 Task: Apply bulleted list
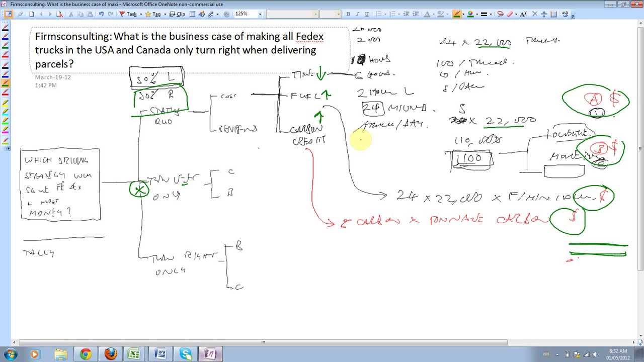pyautogui.click(x=379, y=14)
